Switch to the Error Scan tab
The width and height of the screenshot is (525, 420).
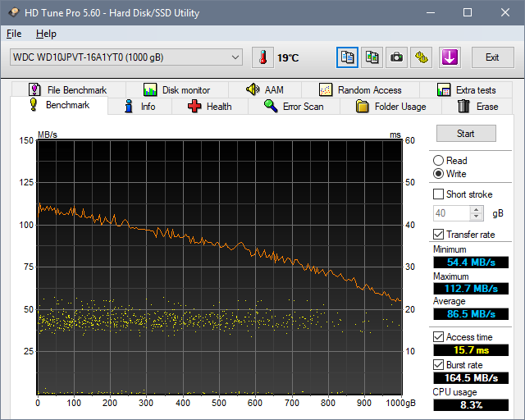[294, 107]
